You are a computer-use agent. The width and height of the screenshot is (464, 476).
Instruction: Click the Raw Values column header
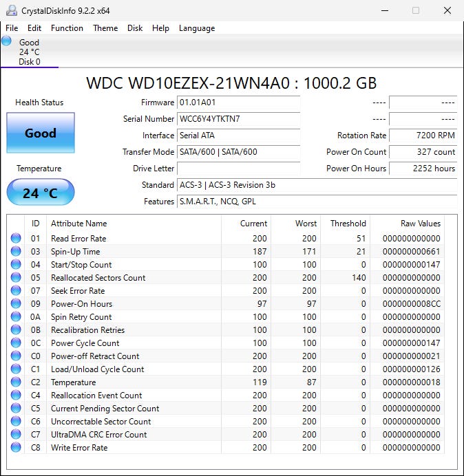[x=407, y=224]
